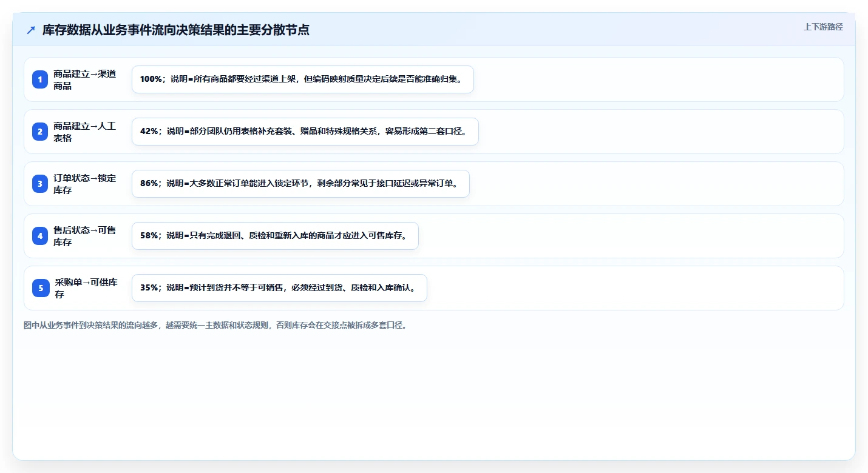Viewport: 868px width, 473px height.
Task: Open the 35% description box about 预计到货
Action: (x=279, y=288)
